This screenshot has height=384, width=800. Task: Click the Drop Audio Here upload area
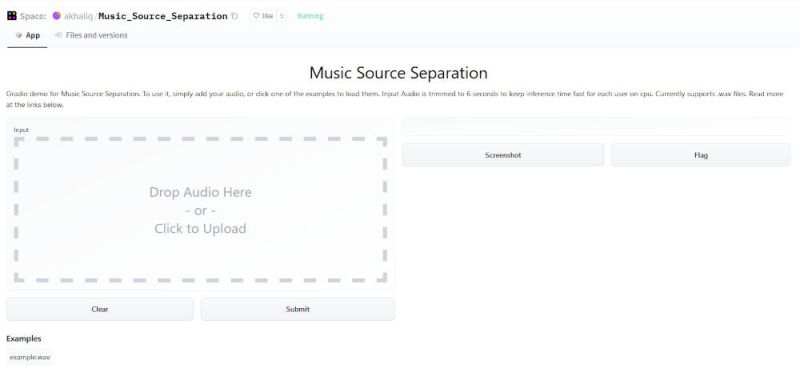(x=201, y=210)
